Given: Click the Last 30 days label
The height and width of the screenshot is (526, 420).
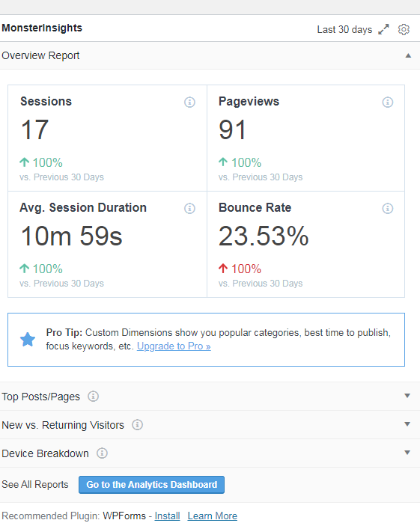Looking at the screenshot, I should [x=344, y=29].
